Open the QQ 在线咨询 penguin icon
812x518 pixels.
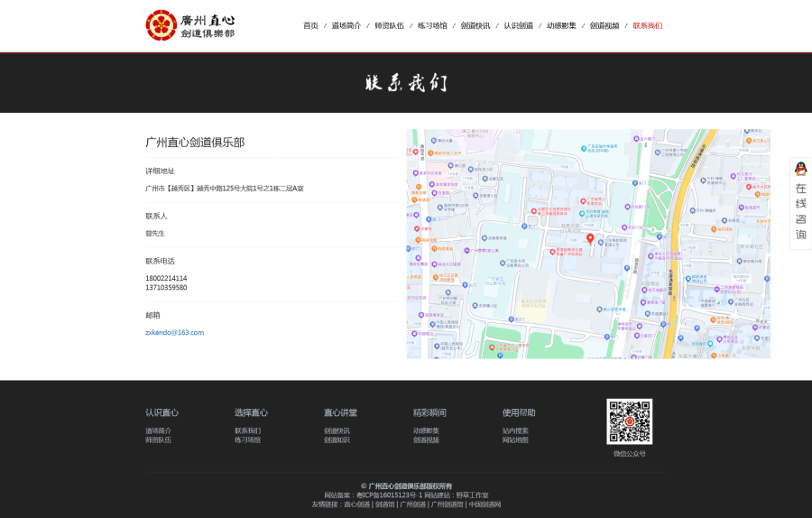(x=800, y=169)
